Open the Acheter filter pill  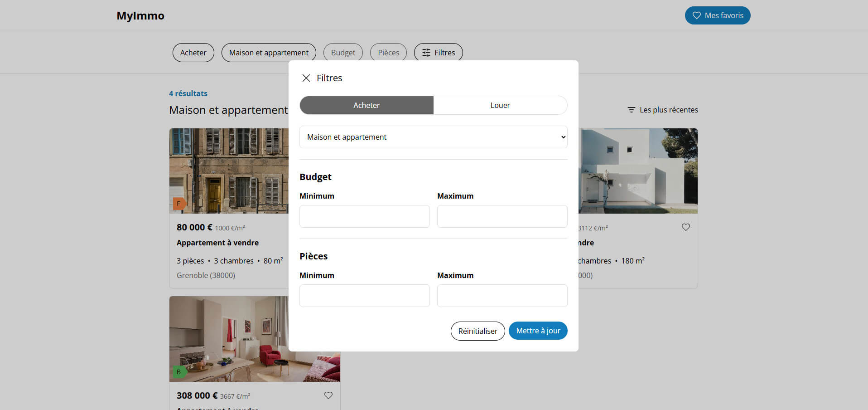[193, 53]
